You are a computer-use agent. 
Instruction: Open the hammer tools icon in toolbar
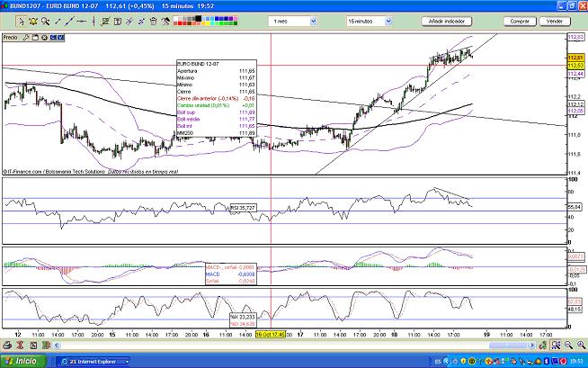[165, 22]
